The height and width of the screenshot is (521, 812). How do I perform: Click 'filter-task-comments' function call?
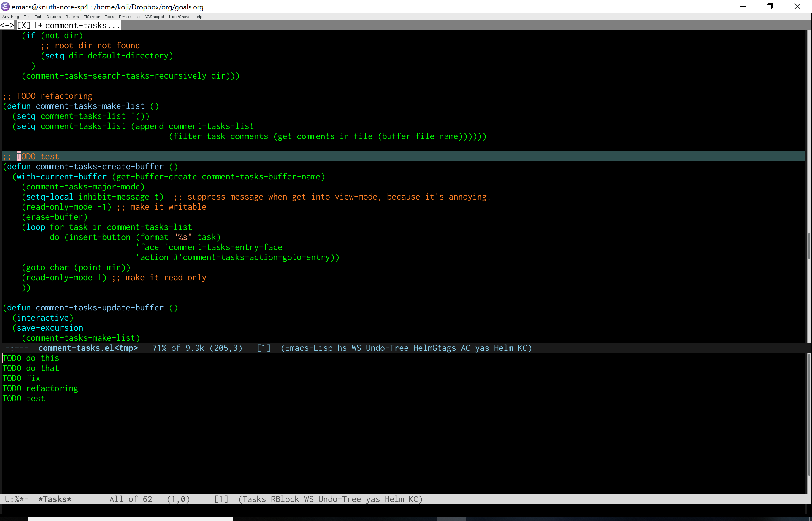click(x=221, y=136)
